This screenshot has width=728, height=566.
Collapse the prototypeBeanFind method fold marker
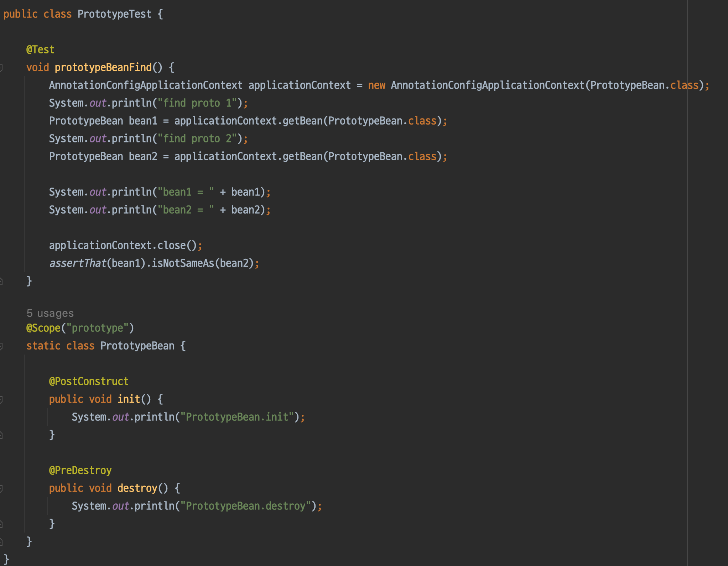[1, 68]
